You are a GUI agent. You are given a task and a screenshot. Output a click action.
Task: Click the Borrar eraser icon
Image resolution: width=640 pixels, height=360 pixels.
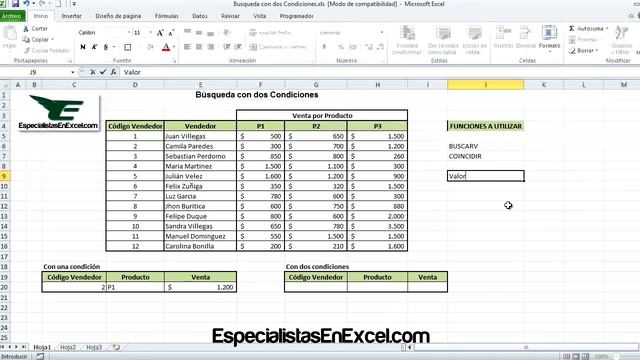[572, 51]
